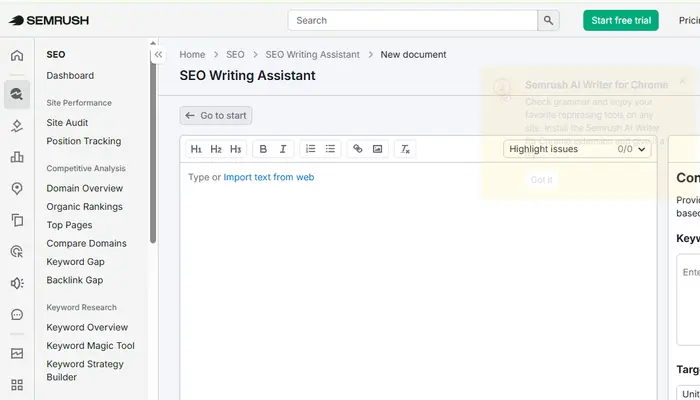Open the chat bubble sidebar icon
Viewport: 700px width, 400px height.
click(x=17, y=315)
